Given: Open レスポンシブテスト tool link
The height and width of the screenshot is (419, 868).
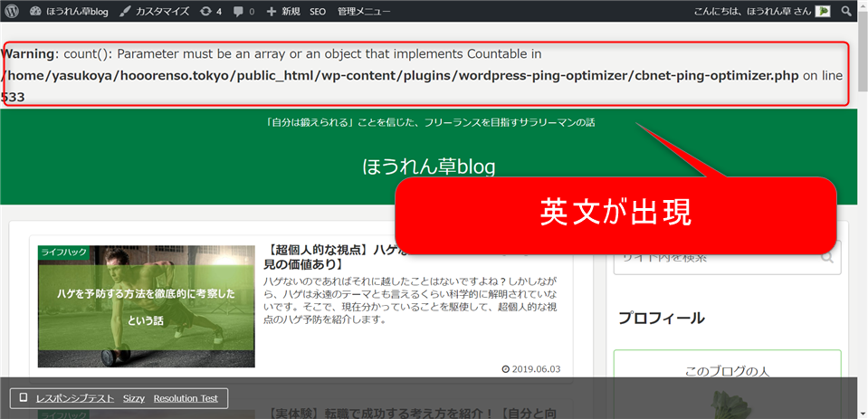Looking at the screenshot, I should click(x=75, y=398).
